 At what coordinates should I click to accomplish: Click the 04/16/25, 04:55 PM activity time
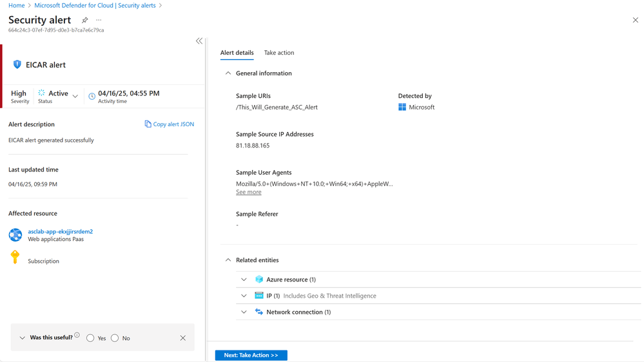[128, 93]
